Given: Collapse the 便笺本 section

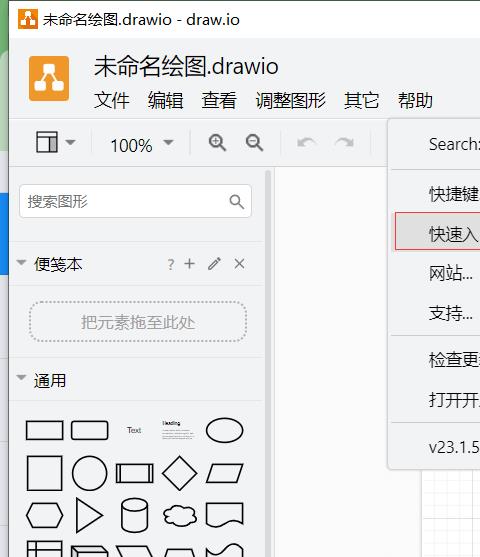Looking at the screenshot, I should pos(22,263).
